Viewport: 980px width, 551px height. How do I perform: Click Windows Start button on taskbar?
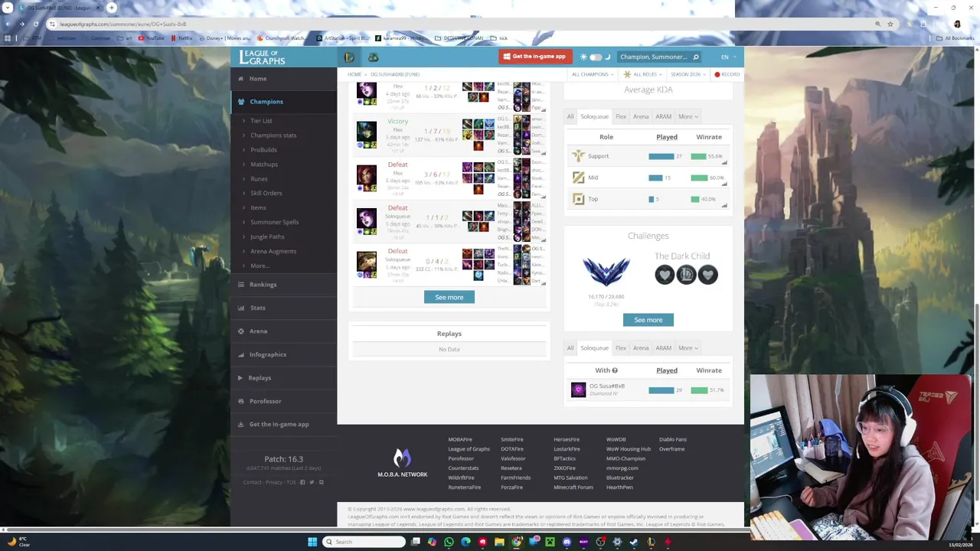point(312,542)
